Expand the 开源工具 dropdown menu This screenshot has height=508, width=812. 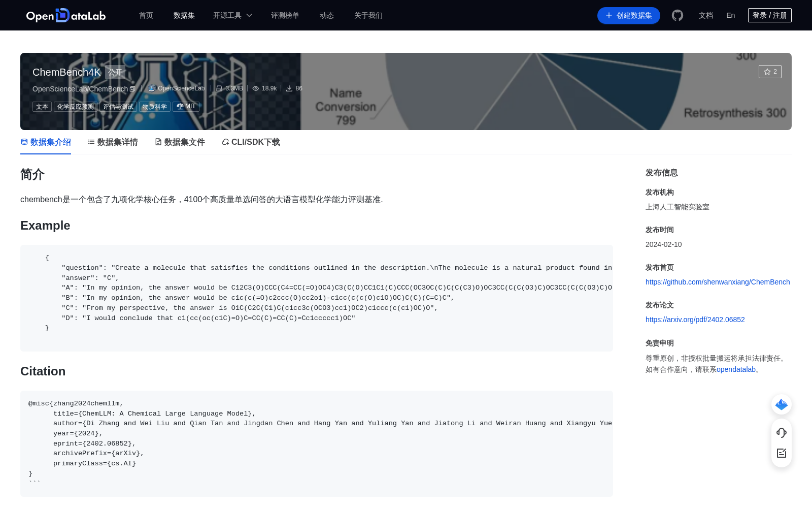coord(232,15)
